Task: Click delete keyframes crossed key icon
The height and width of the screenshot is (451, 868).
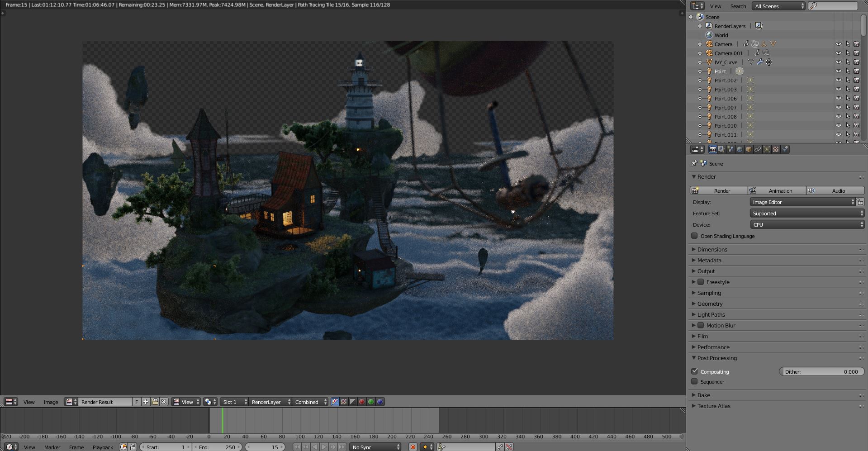Action: (509, 447)
